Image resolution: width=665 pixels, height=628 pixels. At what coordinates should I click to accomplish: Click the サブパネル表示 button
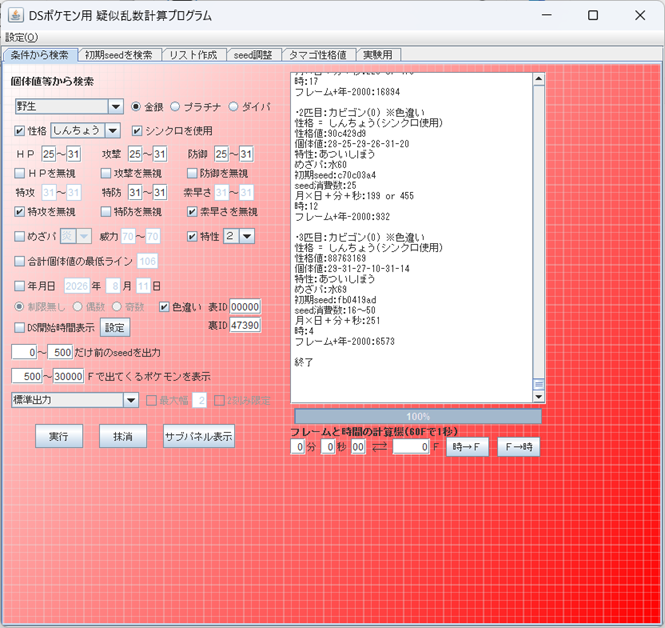(199, 436)
